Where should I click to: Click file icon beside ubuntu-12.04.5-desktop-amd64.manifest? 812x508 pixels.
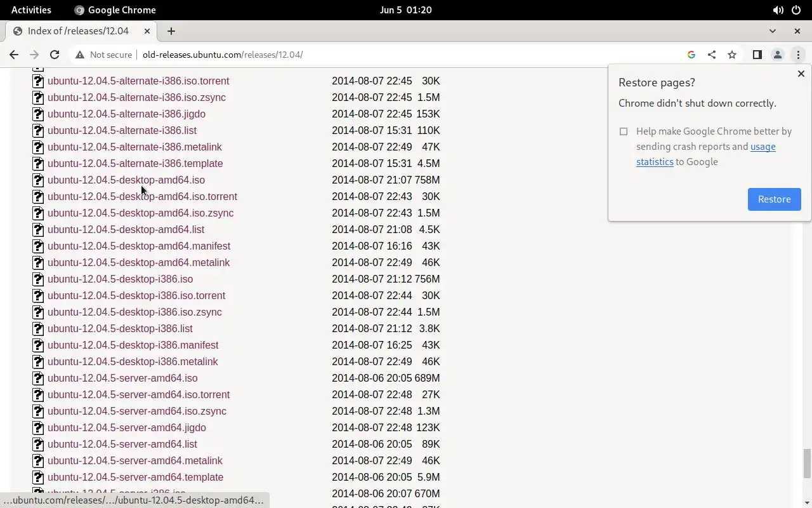point(38,246)
